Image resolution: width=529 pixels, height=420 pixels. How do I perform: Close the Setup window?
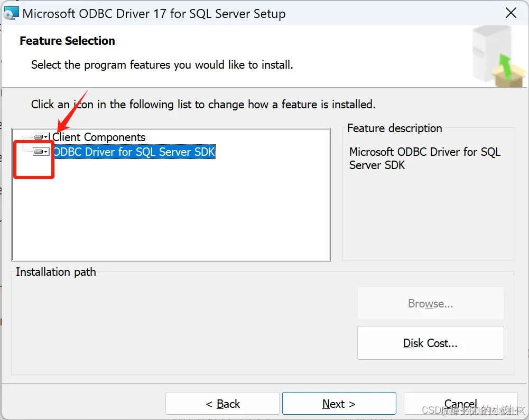tap(511, 13)
